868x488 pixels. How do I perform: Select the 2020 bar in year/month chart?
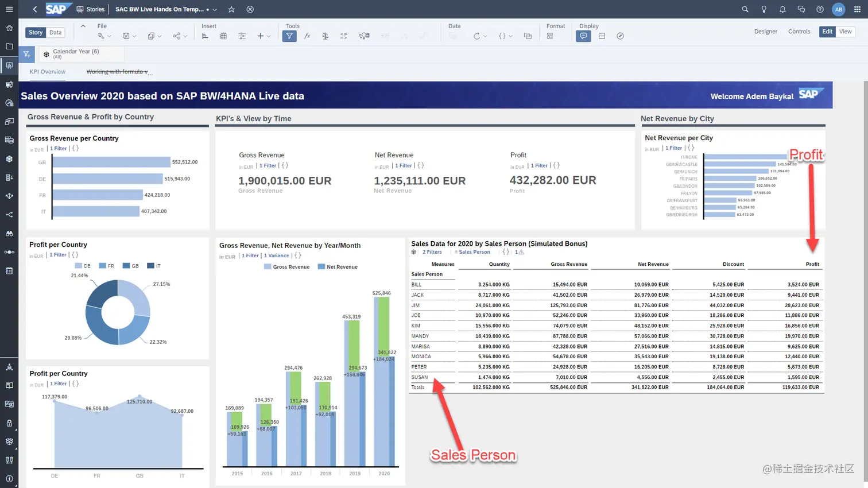pos(384,382)
